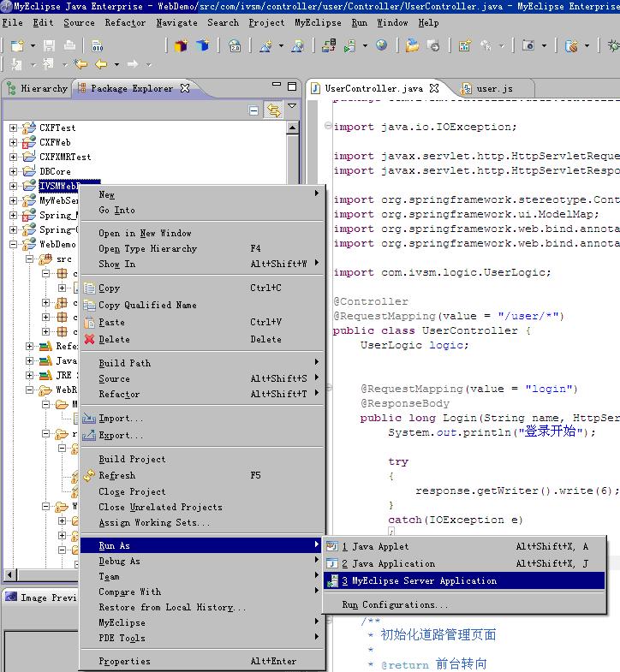Select Java Applet in Run As submenu
Viewport: 620px width, 672px height.
[x=464, y=546]
